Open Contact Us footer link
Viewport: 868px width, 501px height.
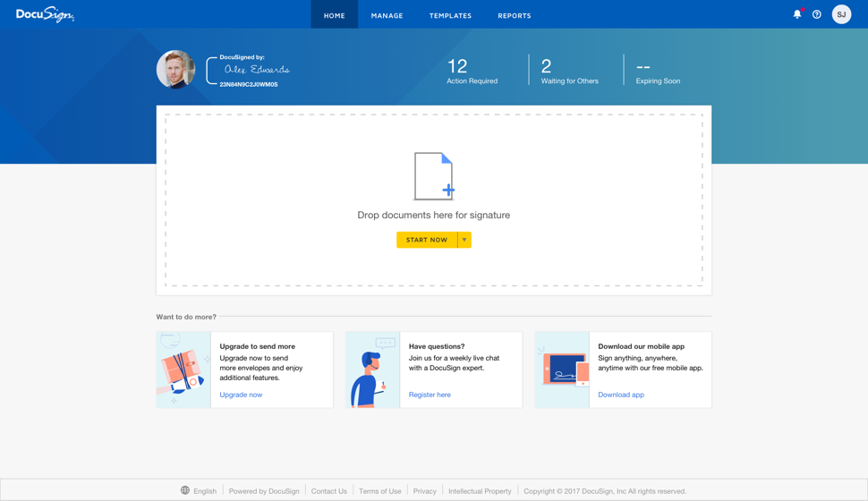328,491
